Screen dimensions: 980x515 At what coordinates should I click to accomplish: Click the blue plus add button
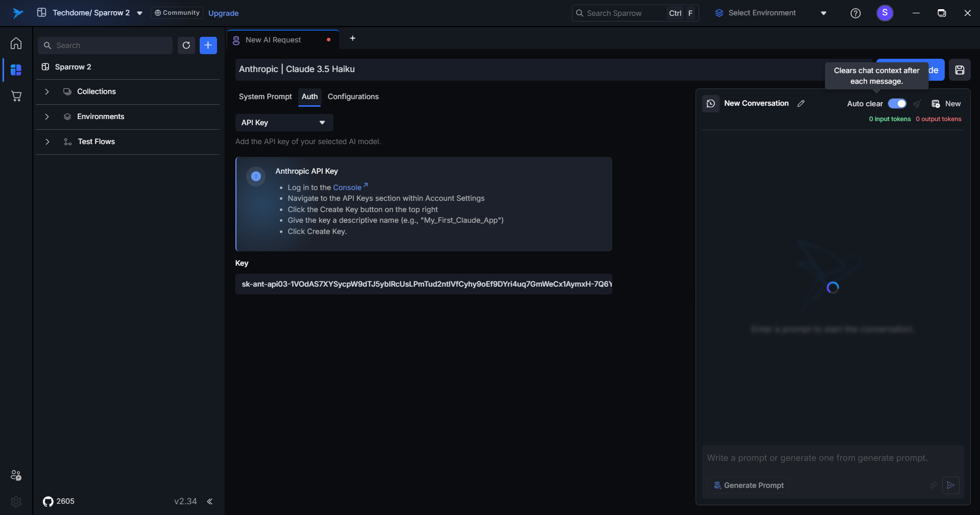click(208, 45)
